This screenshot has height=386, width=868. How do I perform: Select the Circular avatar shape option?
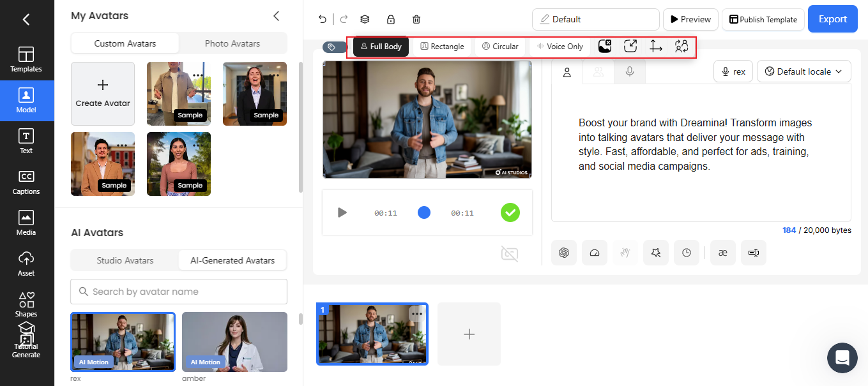pos(500,47)
